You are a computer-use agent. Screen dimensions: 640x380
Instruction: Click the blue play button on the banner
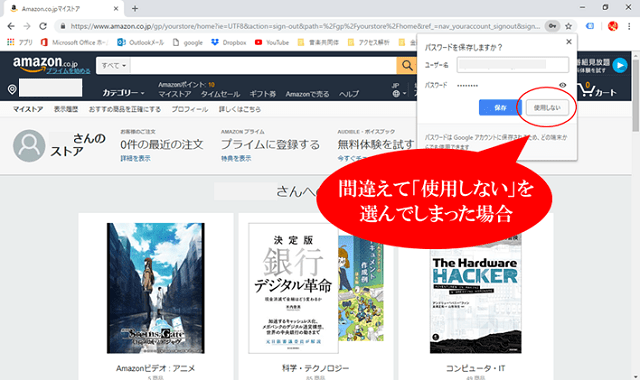coord(620,65)
